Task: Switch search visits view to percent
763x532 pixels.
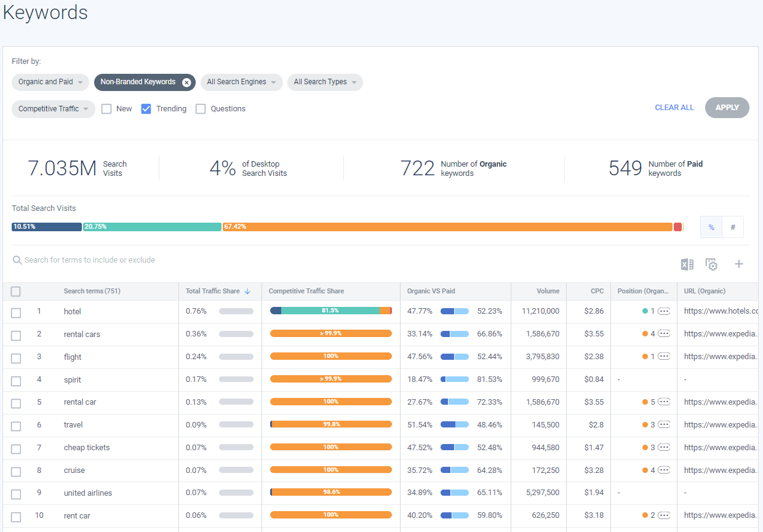Action: click(711, 227)
